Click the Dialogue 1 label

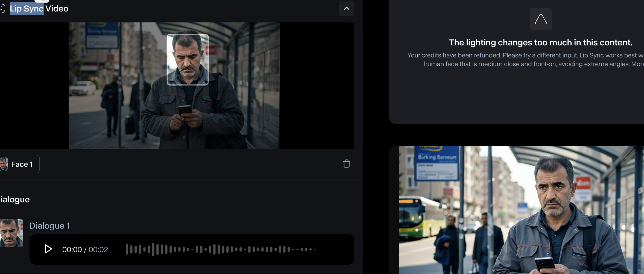[x=49, y=226]
